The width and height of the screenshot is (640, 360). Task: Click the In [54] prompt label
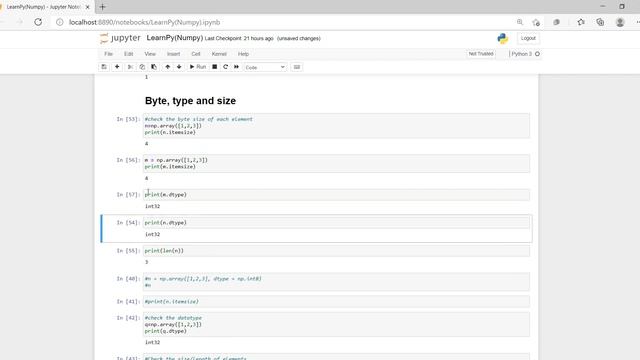pos(128,223)
